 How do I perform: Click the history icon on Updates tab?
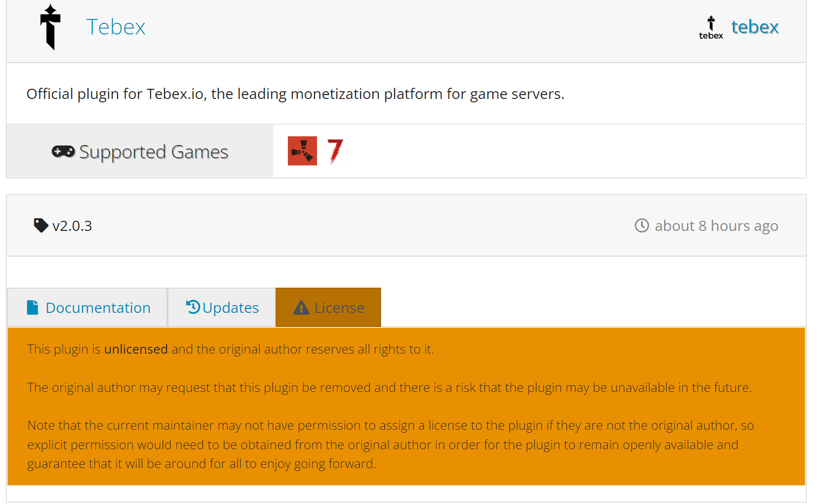pos(192,307)
